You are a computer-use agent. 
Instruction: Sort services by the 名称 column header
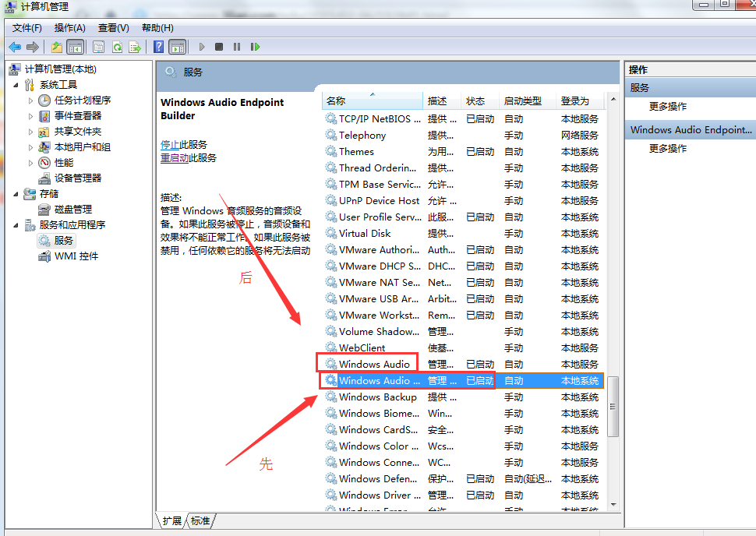[373, 100]
